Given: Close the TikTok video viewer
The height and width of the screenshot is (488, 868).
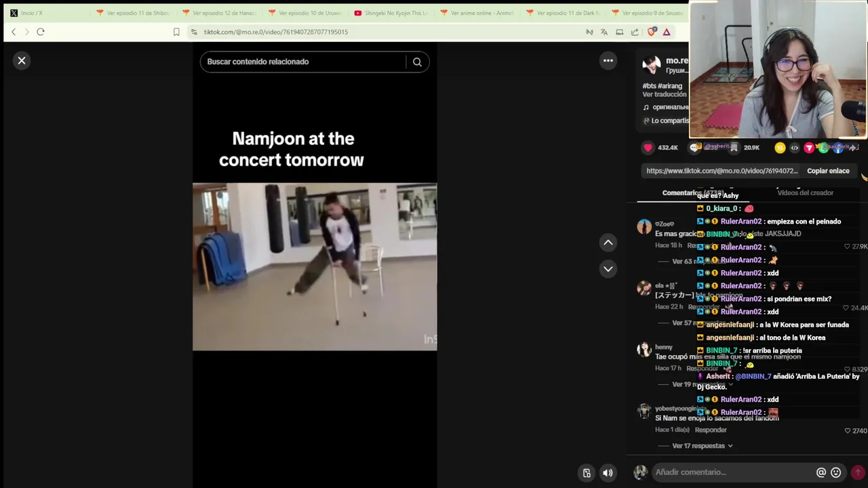Looking at the screenshot, I should [22, 61].
